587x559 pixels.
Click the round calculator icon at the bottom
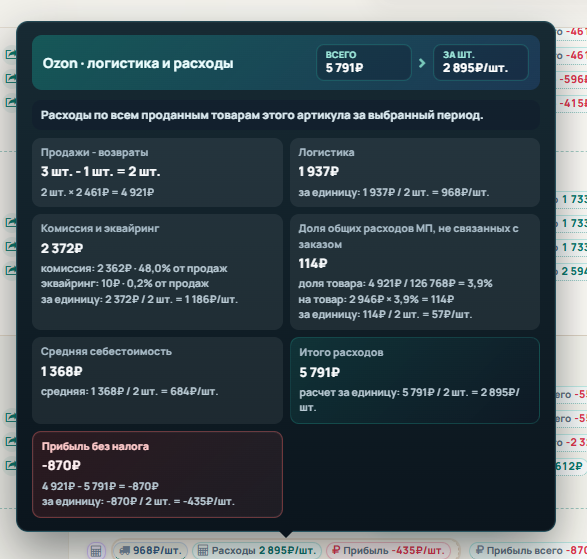click(x=96, y=551)
